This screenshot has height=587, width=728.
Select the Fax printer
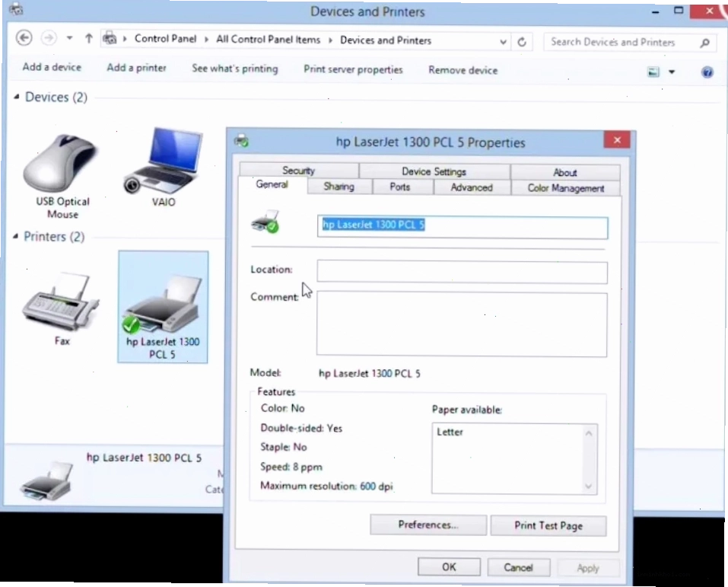pos(61,308)
